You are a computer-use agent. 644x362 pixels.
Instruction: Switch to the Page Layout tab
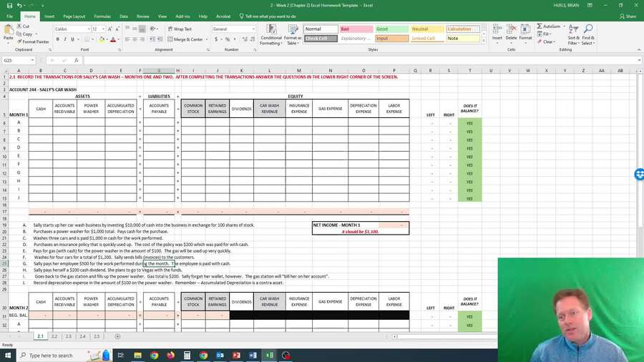click(x=74, y=16)
